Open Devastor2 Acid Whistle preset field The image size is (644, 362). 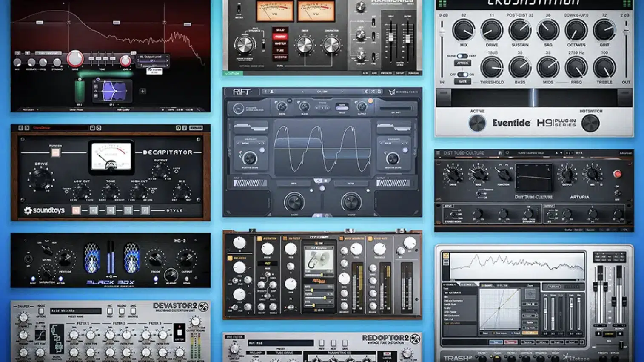(75, 311)
